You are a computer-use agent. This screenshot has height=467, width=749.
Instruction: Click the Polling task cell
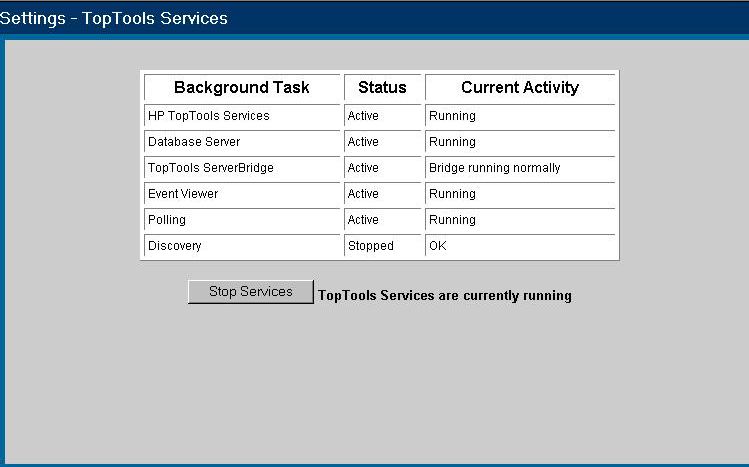click(x=242, y=220)
